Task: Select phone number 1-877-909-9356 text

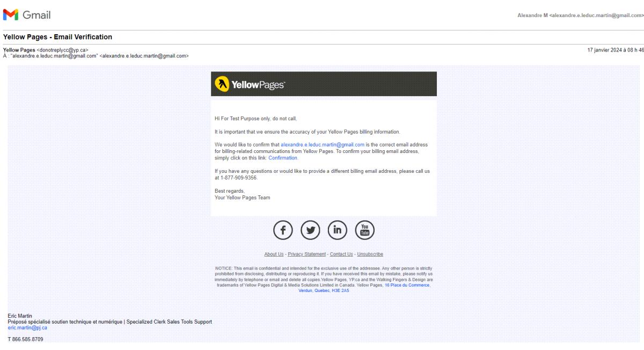Action: click(239, 178)
